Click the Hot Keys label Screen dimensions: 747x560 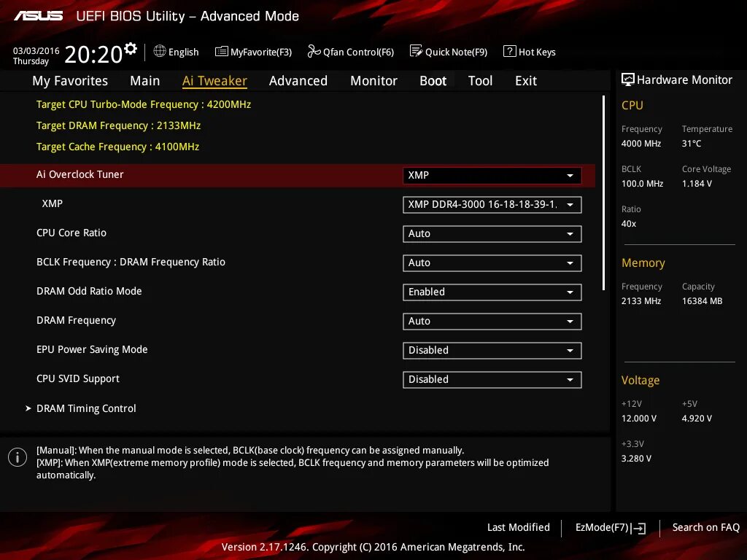[537, 52]
